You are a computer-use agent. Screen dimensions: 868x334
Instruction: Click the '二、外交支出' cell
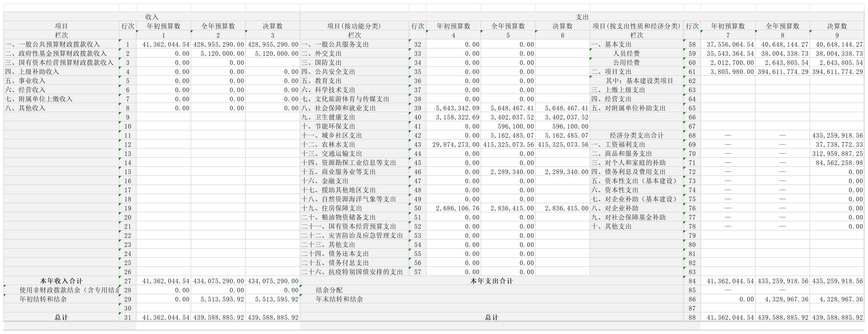point(354,53)
